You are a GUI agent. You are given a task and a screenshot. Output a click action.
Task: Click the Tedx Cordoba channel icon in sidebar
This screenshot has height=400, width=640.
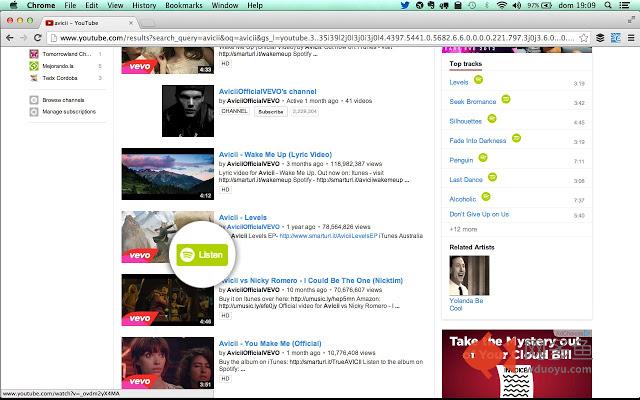34,78
